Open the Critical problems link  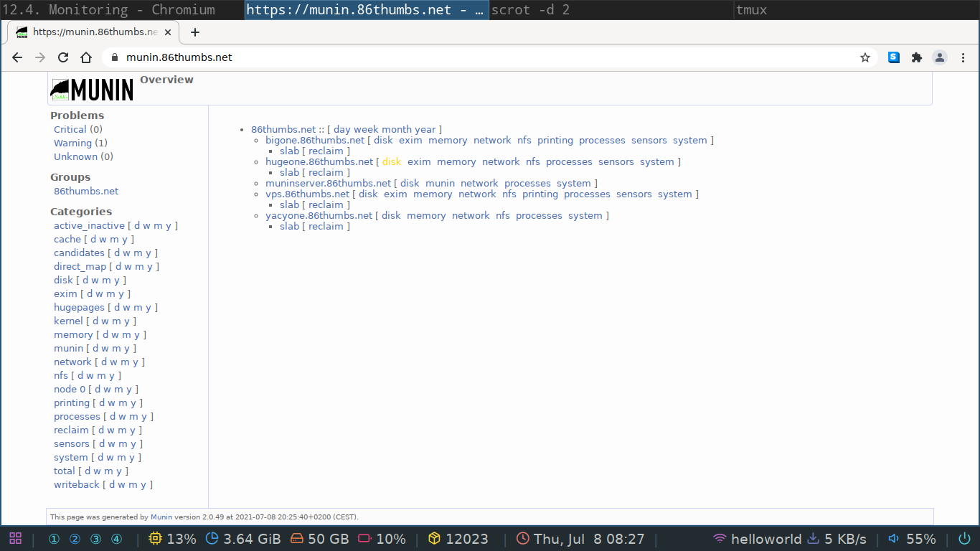pyautogui.click(x=70, y=129)
